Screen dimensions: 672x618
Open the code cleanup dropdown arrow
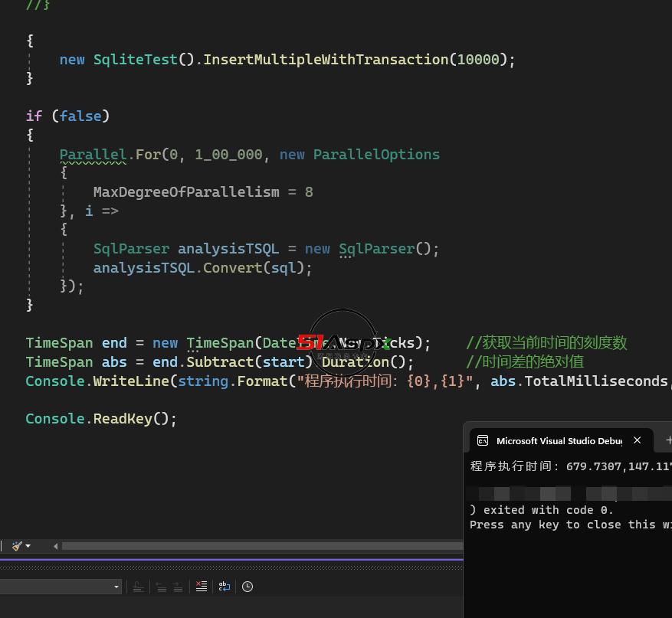point(28,546)
